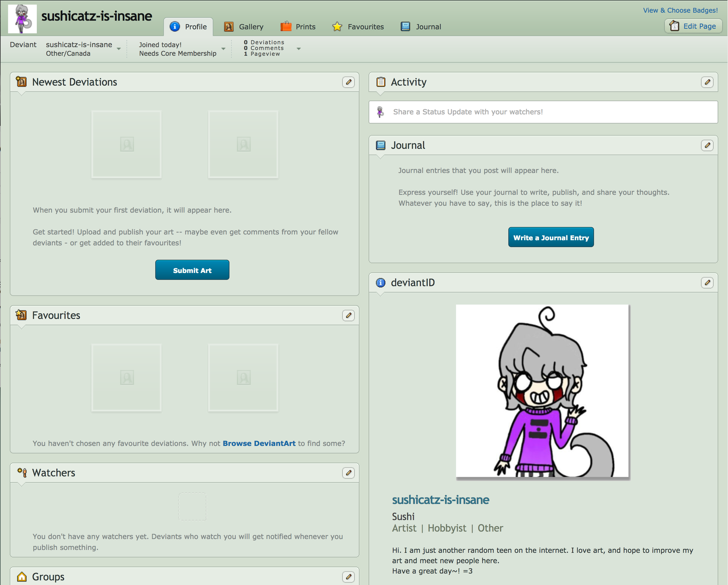Click the first Newest Deviations placeholder thumbnail
This screenshot has width=728, height=585.
(127, 144)
